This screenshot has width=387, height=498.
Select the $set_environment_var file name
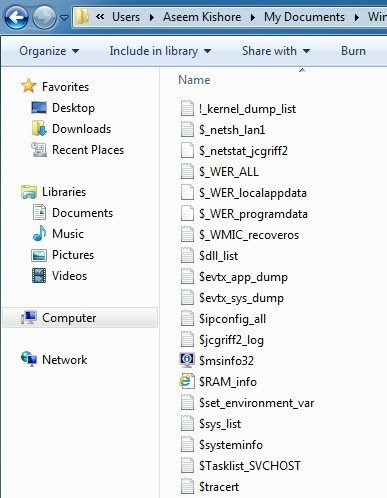coord(257,403)
